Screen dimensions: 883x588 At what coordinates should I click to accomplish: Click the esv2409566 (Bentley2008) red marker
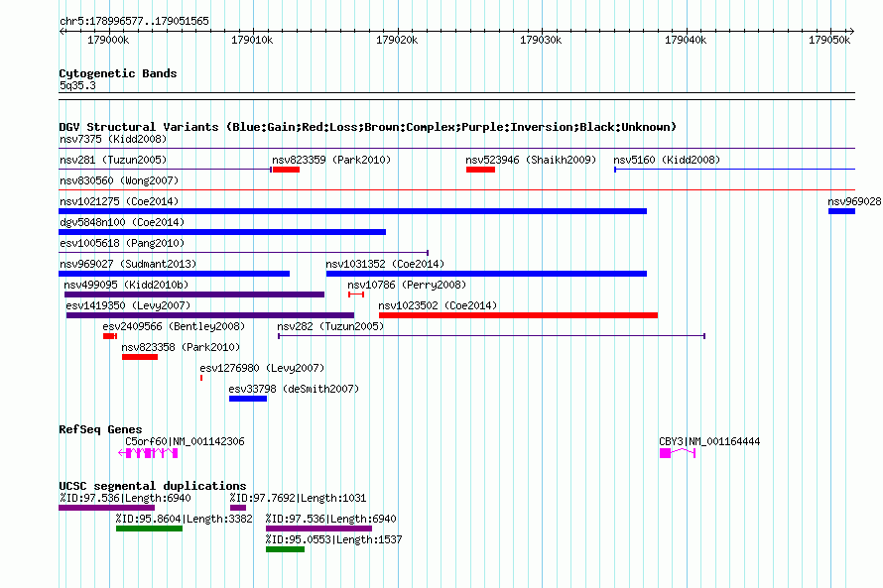tap(110, 336)
